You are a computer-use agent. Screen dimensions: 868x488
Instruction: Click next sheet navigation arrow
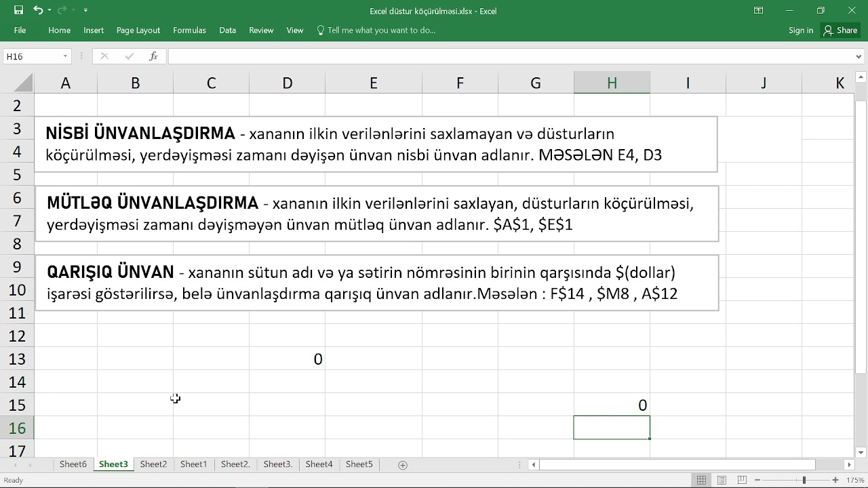(x=31, y=465)
